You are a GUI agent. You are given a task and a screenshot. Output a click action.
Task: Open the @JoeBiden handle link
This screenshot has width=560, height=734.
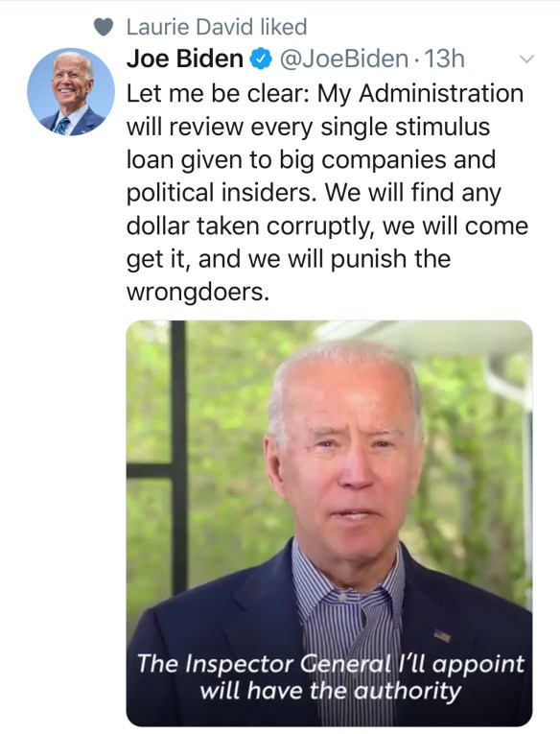tap(344, 59)
